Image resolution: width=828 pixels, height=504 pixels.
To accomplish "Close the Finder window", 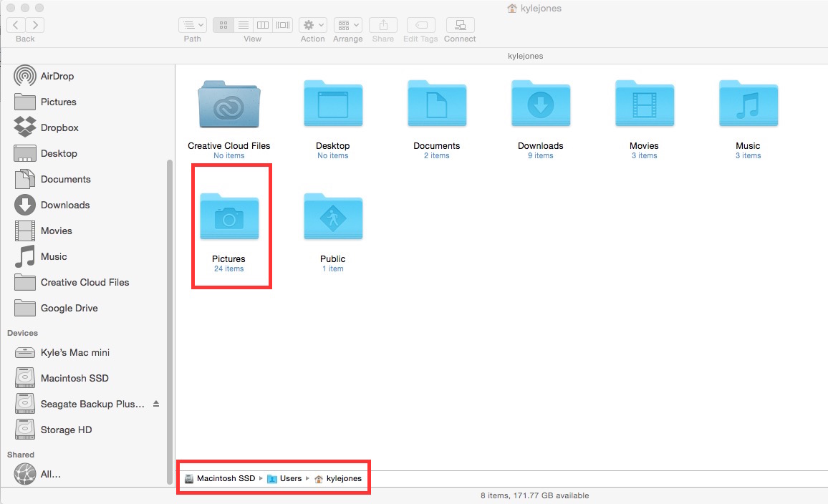I will [11, 8].
